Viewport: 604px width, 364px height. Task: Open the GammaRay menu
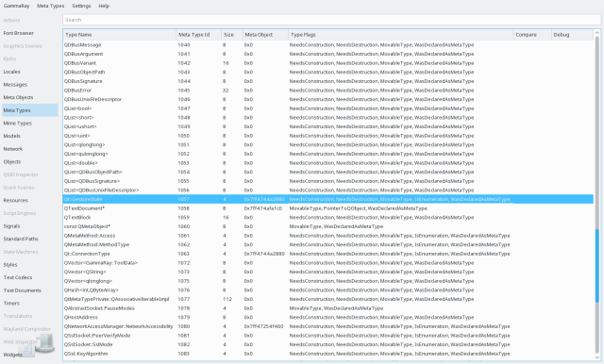click(16, 6)
